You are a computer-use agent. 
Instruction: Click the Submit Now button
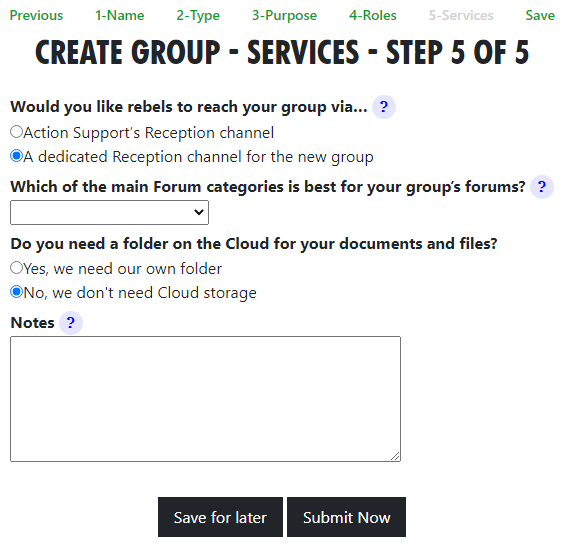tap(347, 517)
